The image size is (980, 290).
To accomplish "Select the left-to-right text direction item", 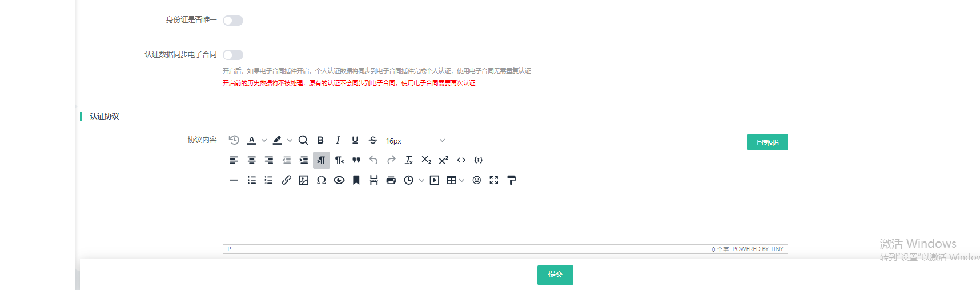I will 322,160.
